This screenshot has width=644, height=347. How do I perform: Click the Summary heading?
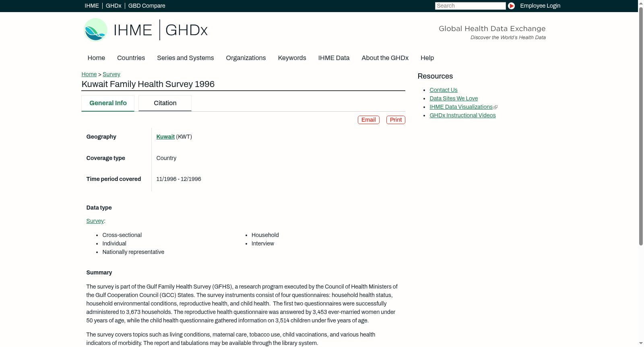coord(99,273)
